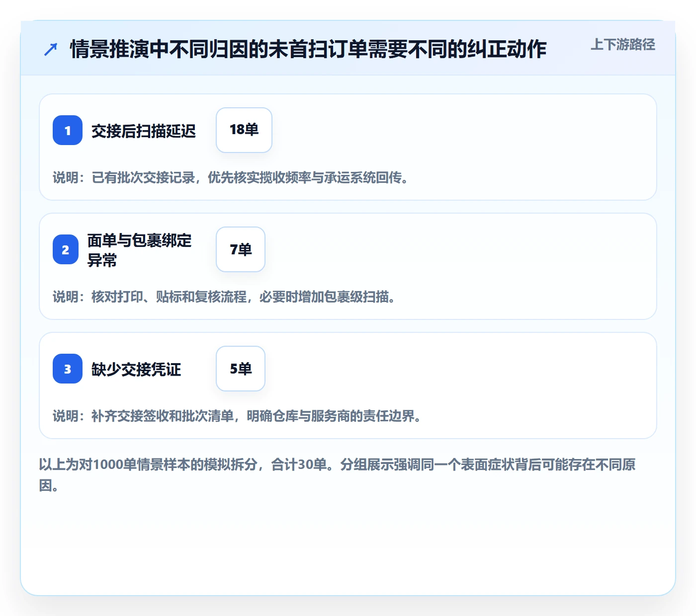Click the card title 情景推演中不同归因的未首扫订单需要不同的纠正动作
Screen dimensions: 696x616
308,49
